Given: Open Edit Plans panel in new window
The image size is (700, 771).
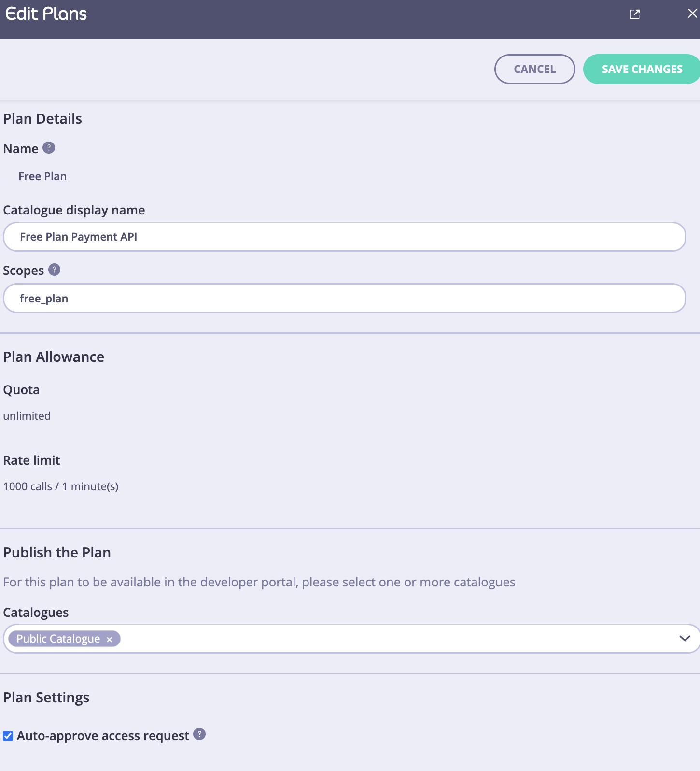Looking at the screenshot, I should 635,14.
